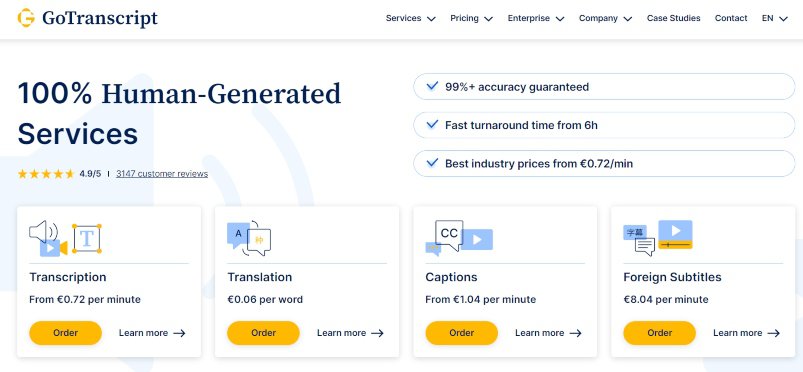
Task: Click the checkmark beside Best industry prices
Action: [432, 163]
